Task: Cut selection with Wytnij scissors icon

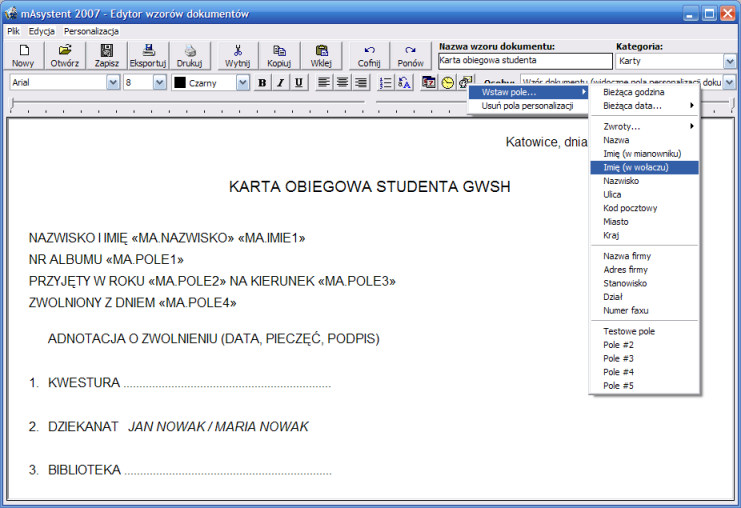Action: point(238,55)
